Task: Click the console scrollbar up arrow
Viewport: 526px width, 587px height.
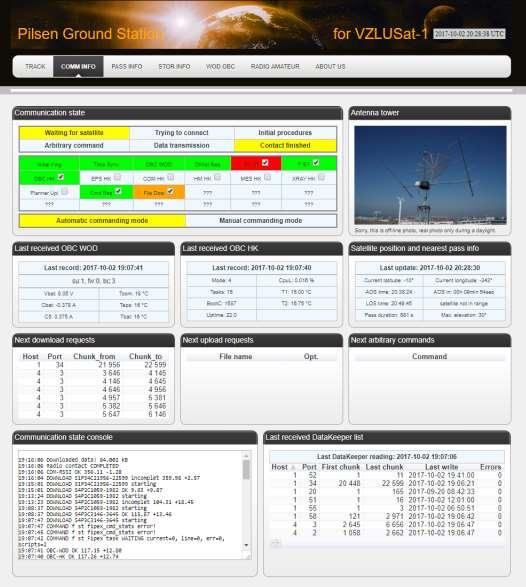Action: pyautogui.click(x=246, y=456)
